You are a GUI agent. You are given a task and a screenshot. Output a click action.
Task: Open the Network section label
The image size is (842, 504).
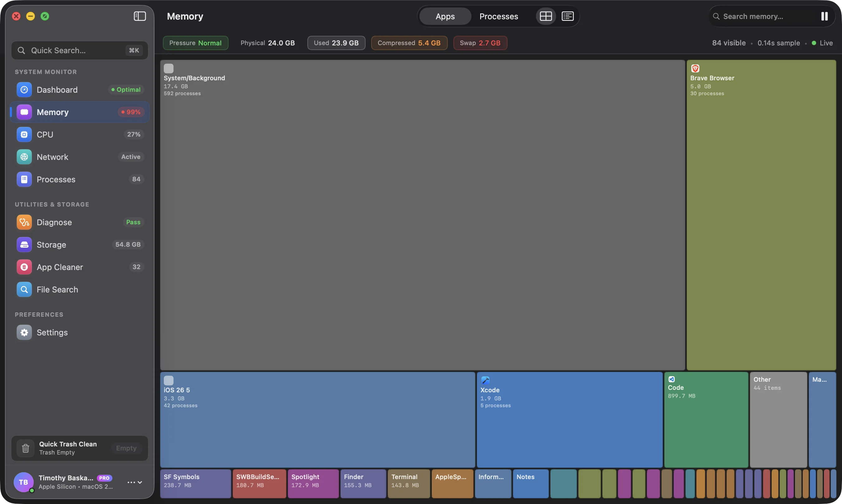(52, 157)
